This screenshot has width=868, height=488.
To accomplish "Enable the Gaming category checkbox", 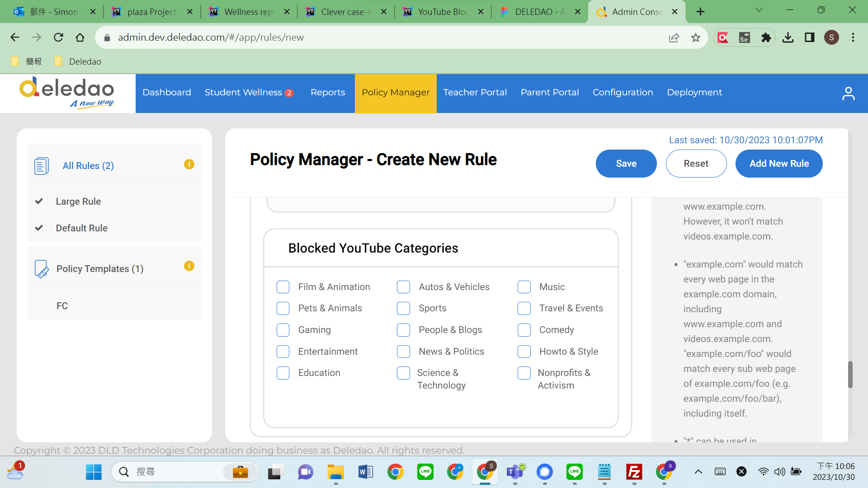I will [x=283, y=330].
